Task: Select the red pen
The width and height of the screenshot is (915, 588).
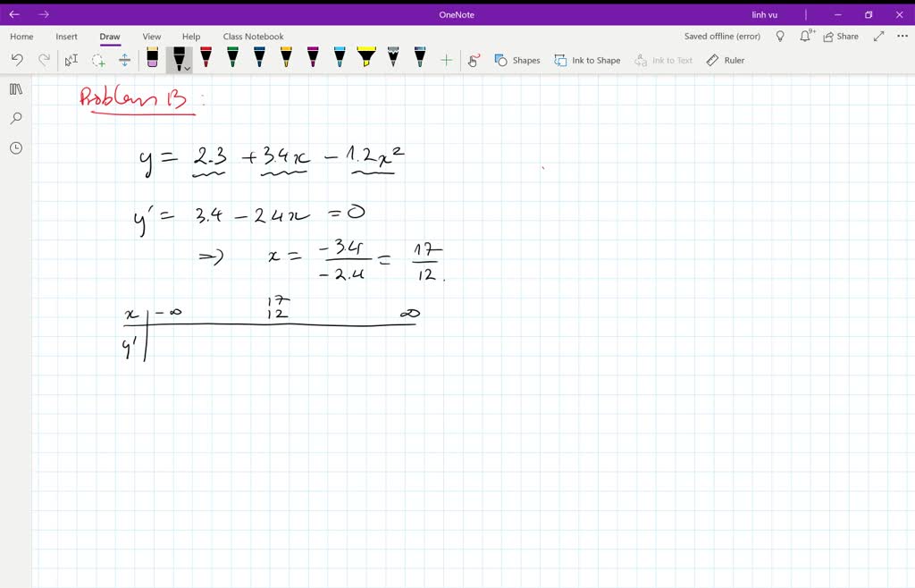Action: tap(206, 59)
